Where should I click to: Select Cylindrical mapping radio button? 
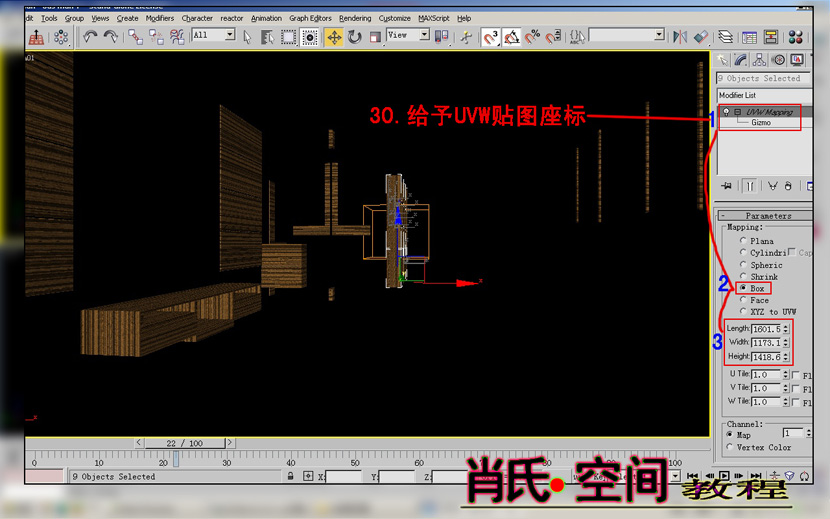pyautogui.click(x=743, y=252)
